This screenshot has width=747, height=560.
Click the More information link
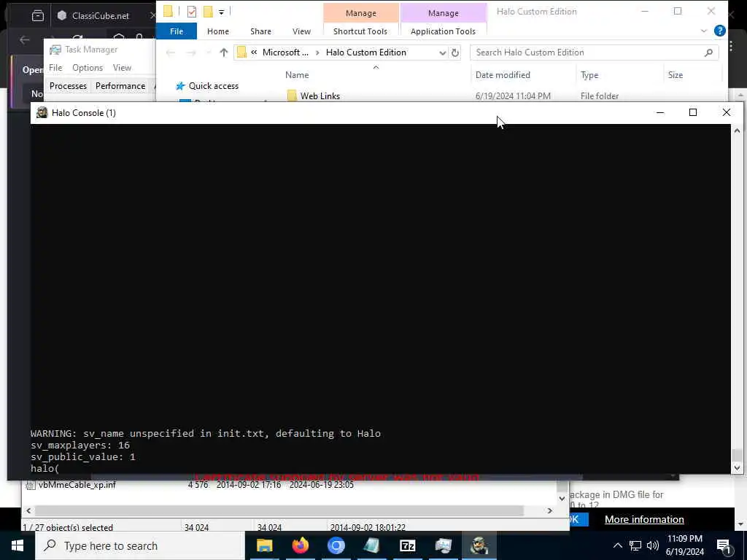[x=644, y=519]
